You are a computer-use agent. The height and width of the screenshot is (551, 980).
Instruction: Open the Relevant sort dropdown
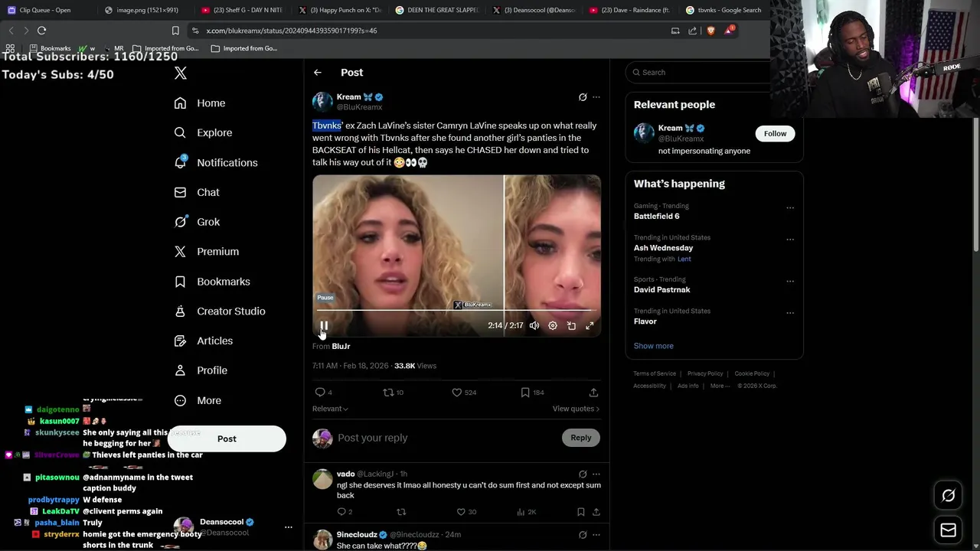click(x=330, y=409)
